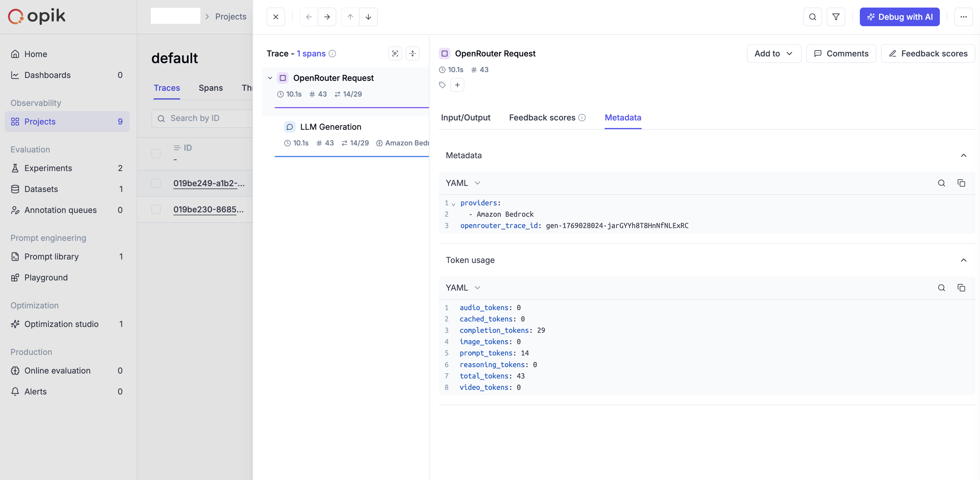Search within Token usage YAML block
The image size is (980, 480).
tap(941, 288)
